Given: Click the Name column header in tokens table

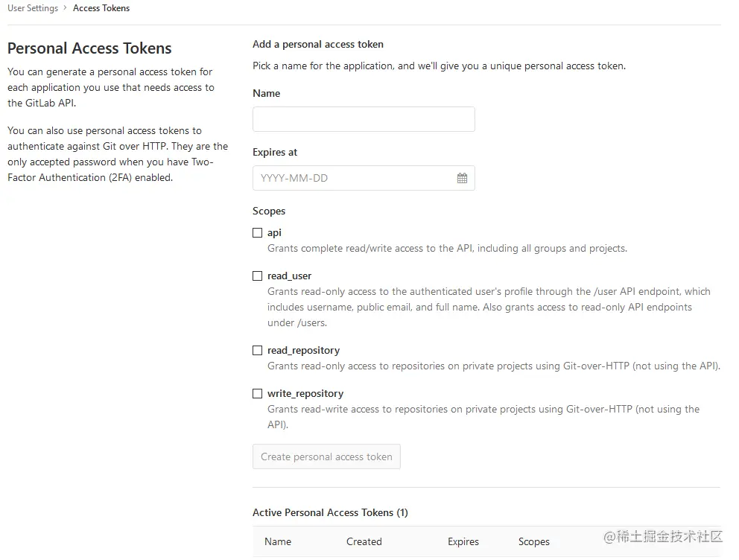Looking at the screenshot, I should (278, 541).
